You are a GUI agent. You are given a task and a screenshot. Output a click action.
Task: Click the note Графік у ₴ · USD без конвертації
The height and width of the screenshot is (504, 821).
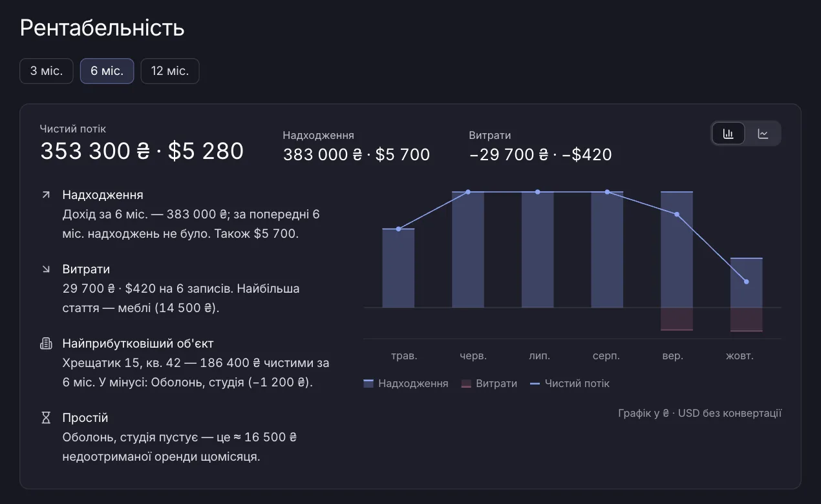(699, 413)
